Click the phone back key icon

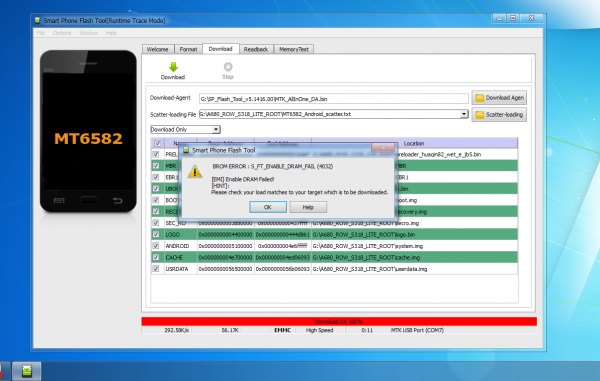pyautogui.click(x=117, y=200)
